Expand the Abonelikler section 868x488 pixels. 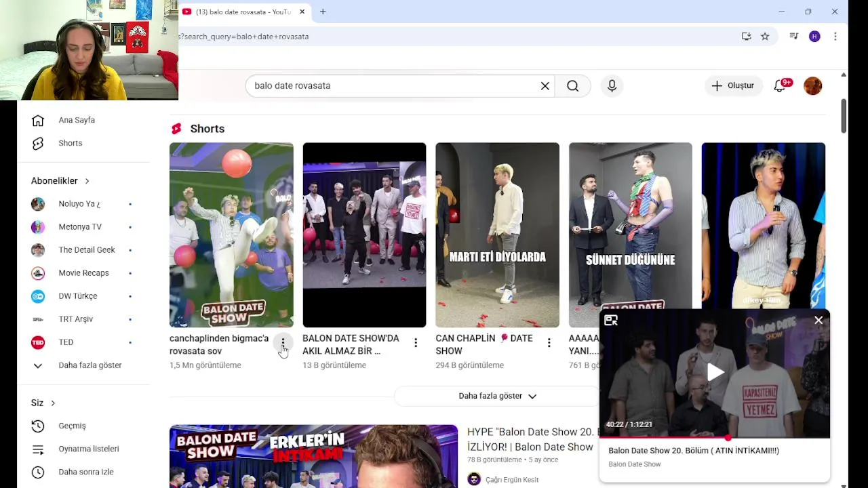60,181
